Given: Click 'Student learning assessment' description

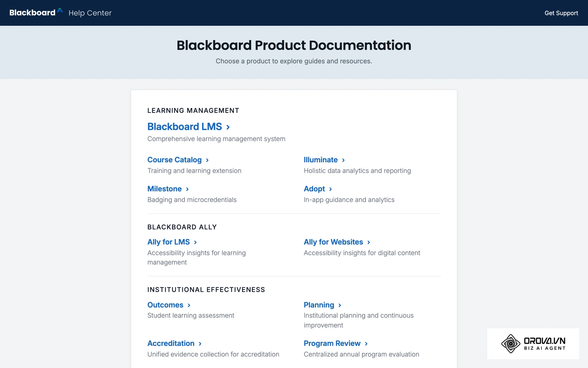Looking at the screenshot, I should point(191,315).
